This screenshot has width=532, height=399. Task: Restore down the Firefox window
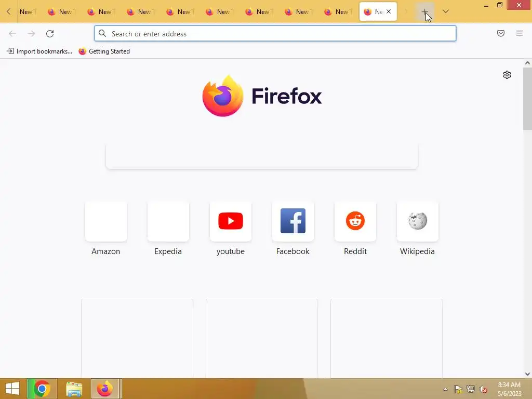(499, 5)
